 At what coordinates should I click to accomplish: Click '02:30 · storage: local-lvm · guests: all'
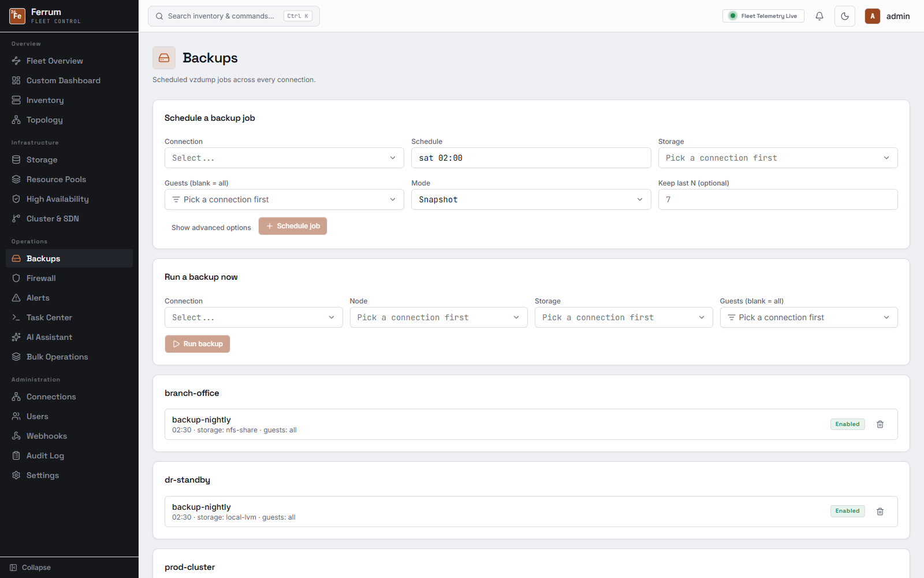[234, 517]
